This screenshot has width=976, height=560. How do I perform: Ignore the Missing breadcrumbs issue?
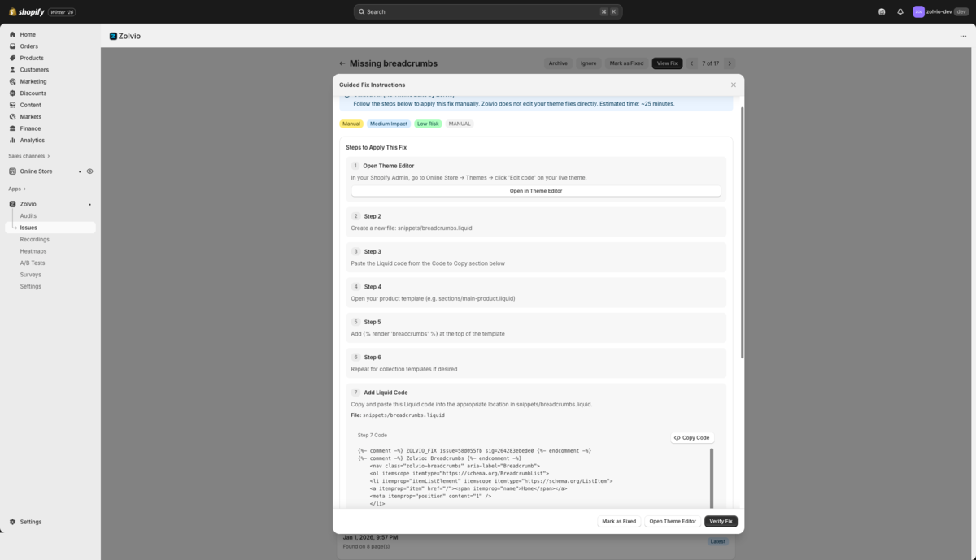[588, 63]
